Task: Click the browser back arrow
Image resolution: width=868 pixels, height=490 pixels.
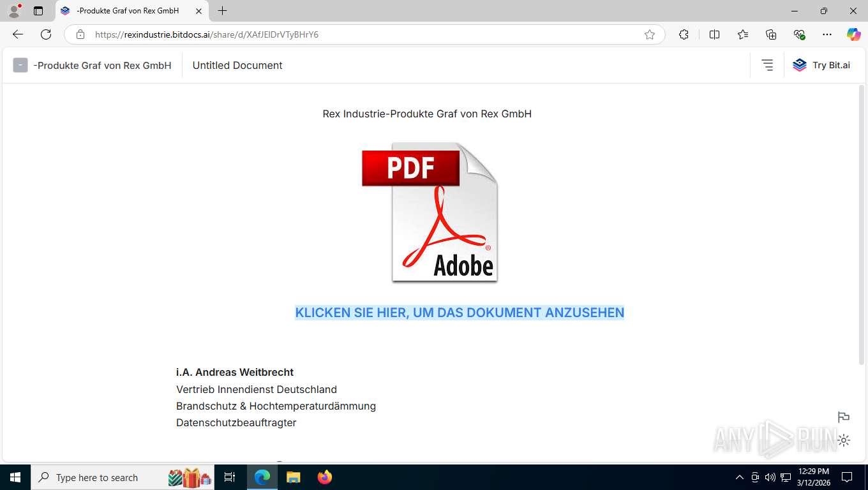Action: 18,34
